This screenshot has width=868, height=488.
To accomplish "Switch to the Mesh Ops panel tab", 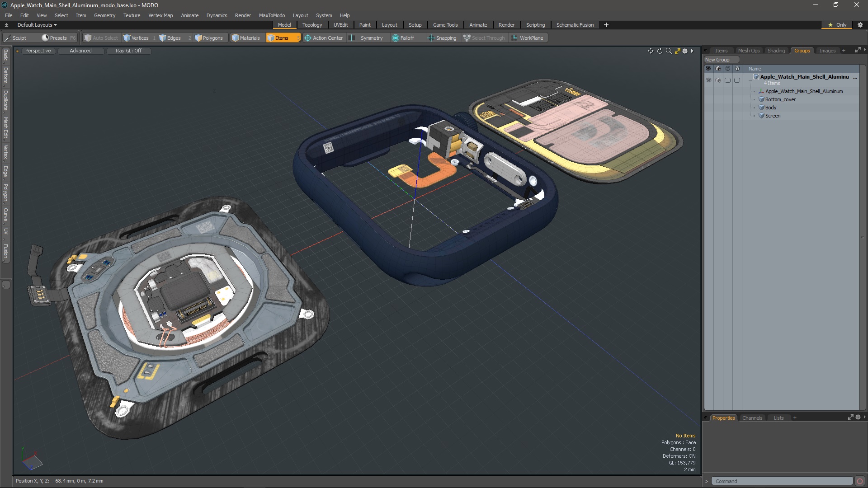I will pyautogui.click(x=749, y=51).
